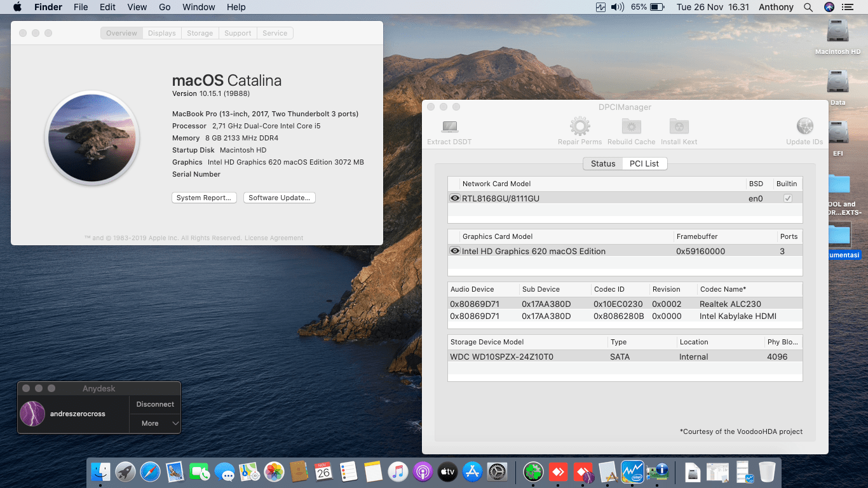The height and width of the screenshot is (488, 868).
Task: Click the Install Kext icon
Action: (x=679, y=126)
